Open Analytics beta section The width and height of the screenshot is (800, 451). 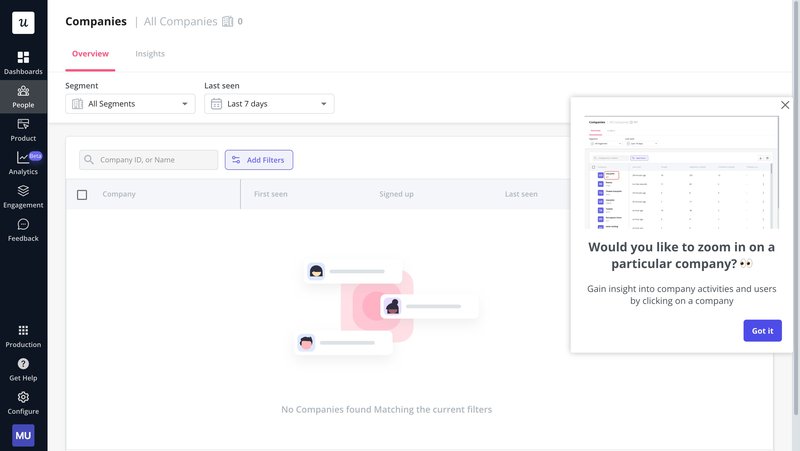click(23, 163)
